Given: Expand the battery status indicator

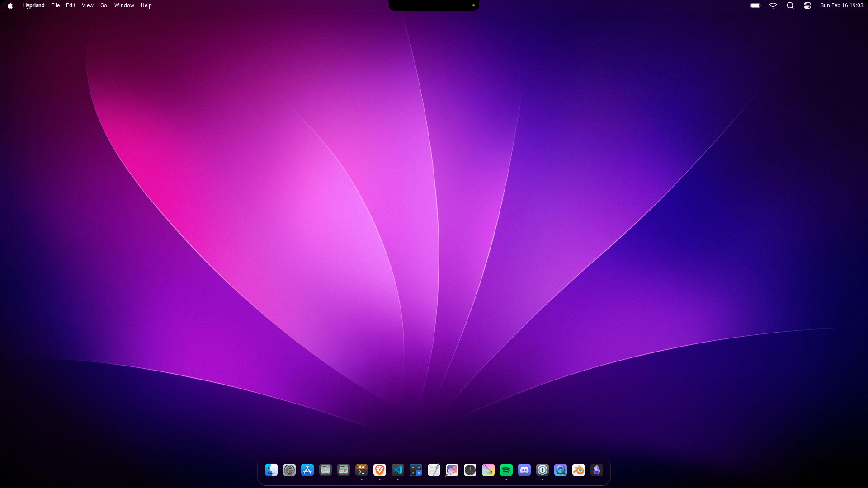Looking at the screenshot, I should [x=756, y=5].
